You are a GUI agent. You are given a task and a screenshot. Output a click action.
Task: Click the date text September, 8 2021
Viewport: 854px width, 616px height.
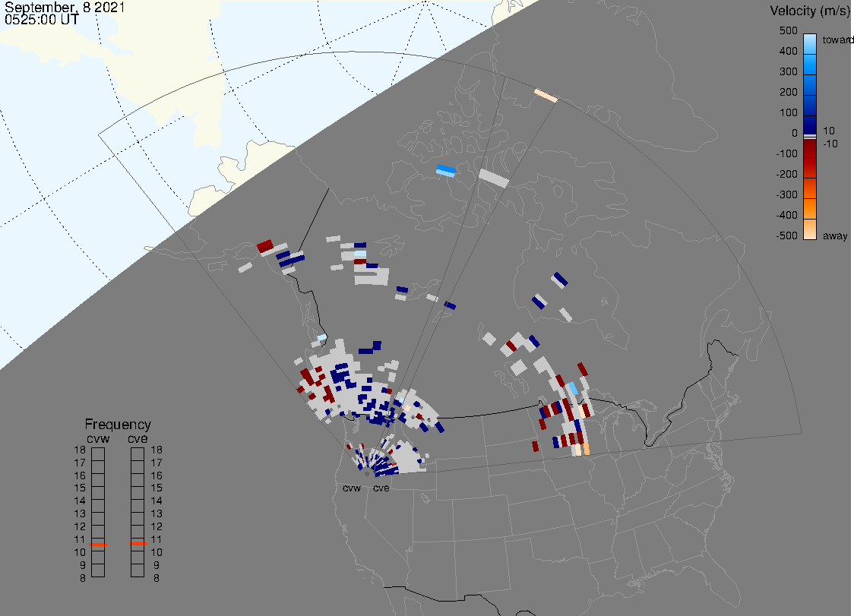[x=65, y=8]
